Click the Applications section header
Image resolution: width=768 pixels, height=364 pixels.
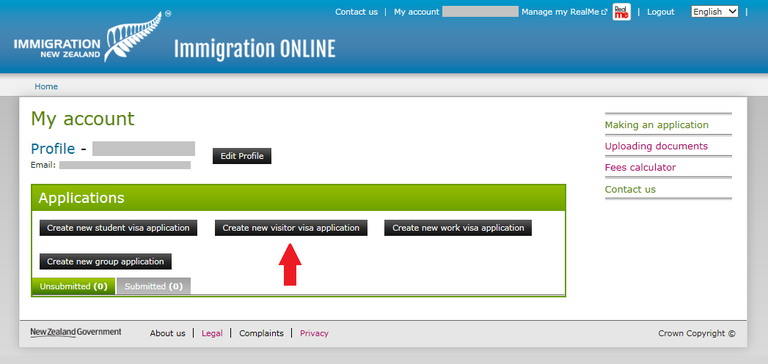[x=298, y=198]
